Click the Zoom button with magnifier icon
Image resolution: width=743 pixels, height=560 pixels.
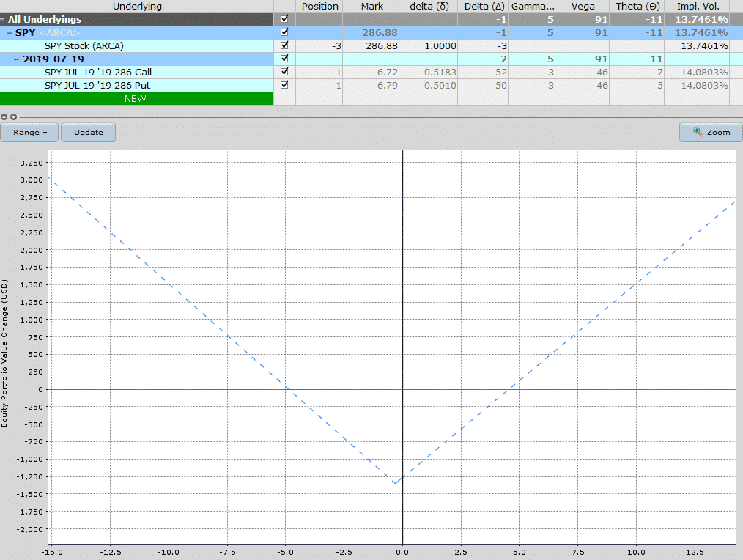coord(711,132)
